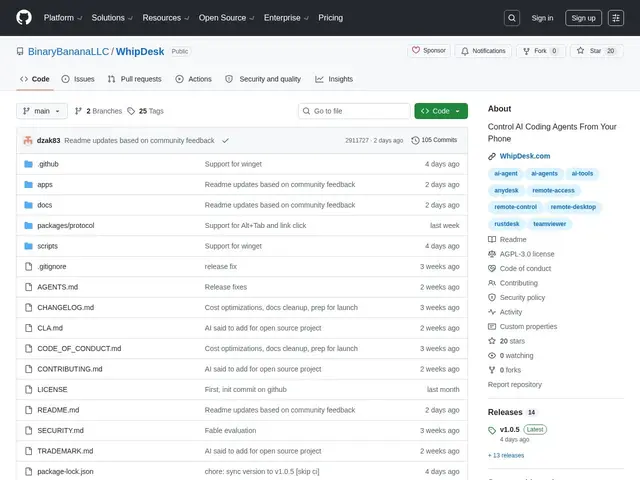The image size is (640, 480).
Task: Open the search magnifier button in header
Action: pos(511,18)
